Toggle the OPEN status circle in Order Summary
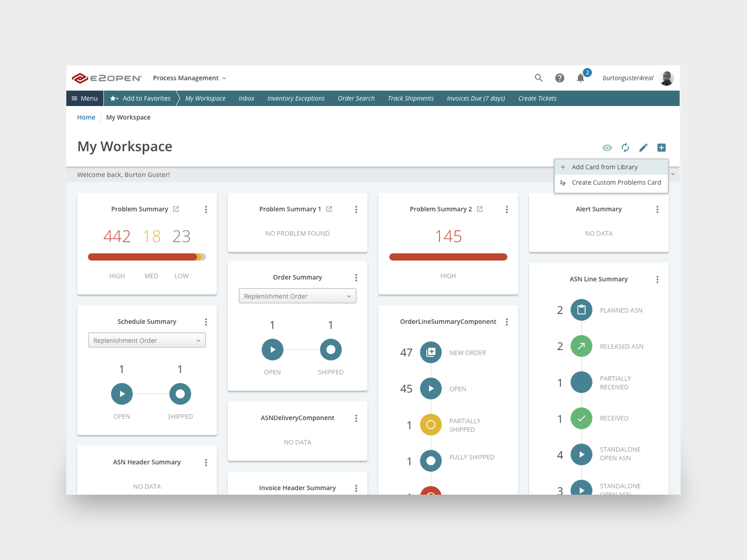The image size is (747, 560). click(272, 349)
